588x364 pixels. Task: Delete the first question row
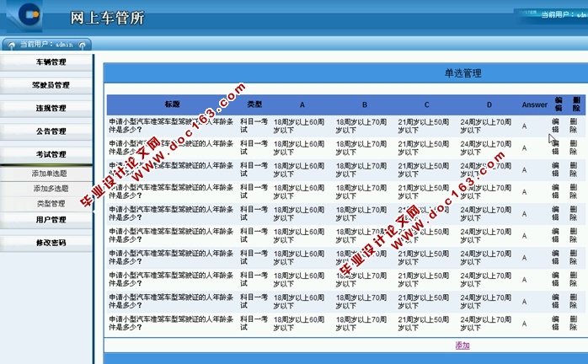coord(574,126)
